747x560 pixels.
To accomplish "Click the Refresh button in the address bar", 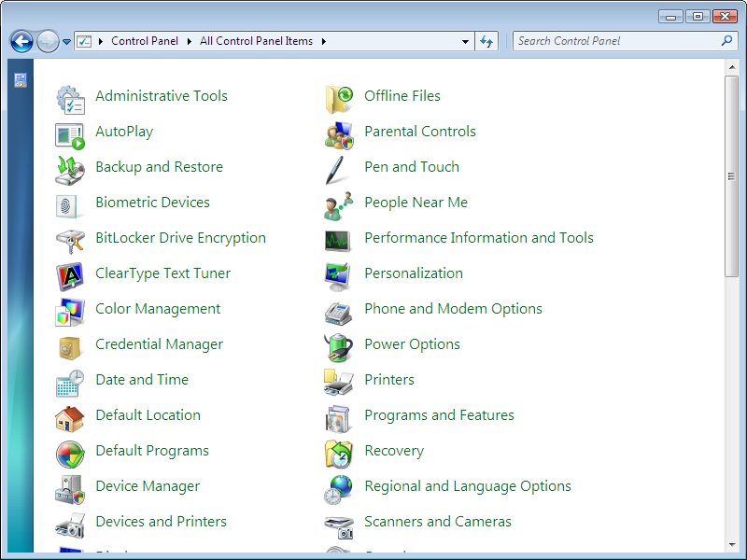I will 486,41.
